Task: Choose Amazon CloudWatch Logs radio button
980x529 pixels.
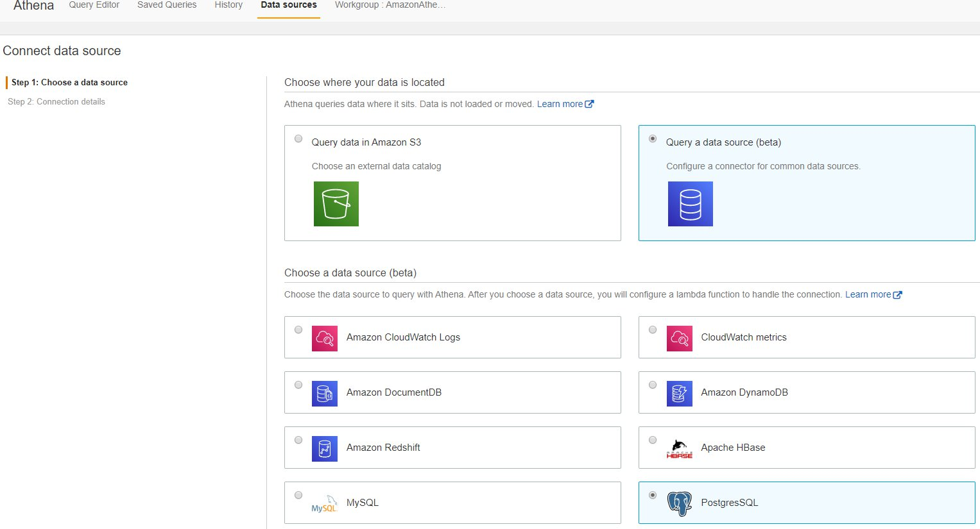Action: click(298, 330)
